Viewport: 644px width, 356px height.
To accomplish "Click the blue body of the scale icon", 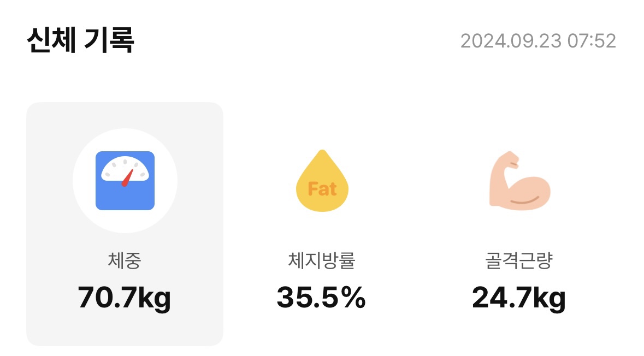I will (x=125, y=198).
